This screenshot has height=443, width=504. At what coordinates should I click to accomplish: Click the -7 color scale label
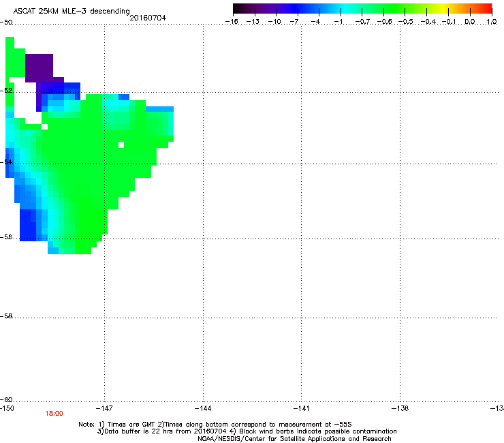coord(294,22)
